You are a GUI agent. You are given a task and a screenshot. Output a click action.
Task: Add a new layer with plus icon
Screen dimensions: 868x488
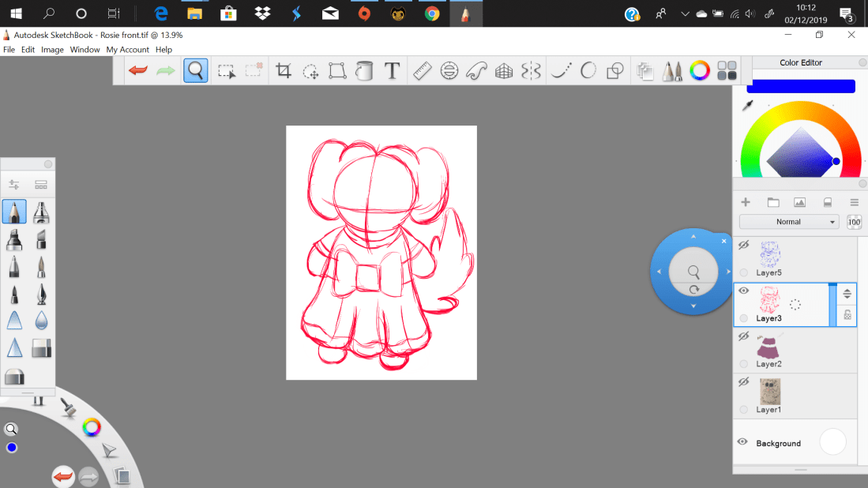(x=745, y=202)
